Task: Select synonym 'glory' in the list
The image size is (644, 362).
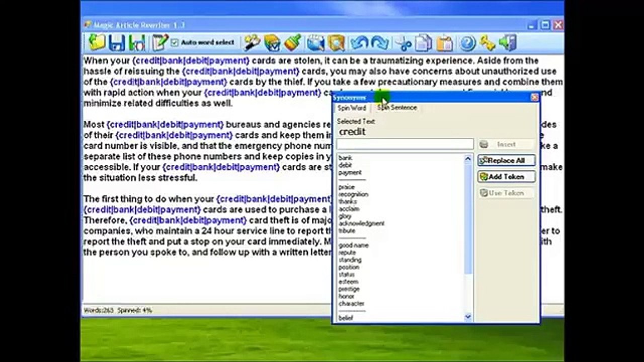Action: pos(345,216)
